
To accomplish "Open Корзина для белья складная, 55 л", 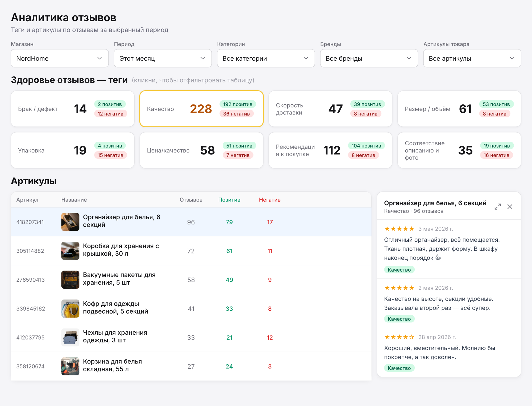I will click(112, 365).
